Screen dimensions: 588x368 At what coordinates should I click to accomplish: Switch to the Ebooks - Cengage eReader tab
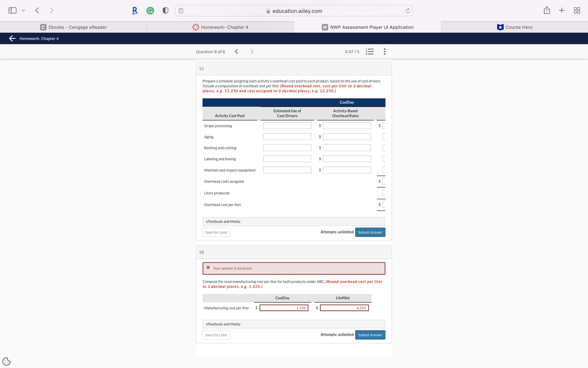coord(73,27)
